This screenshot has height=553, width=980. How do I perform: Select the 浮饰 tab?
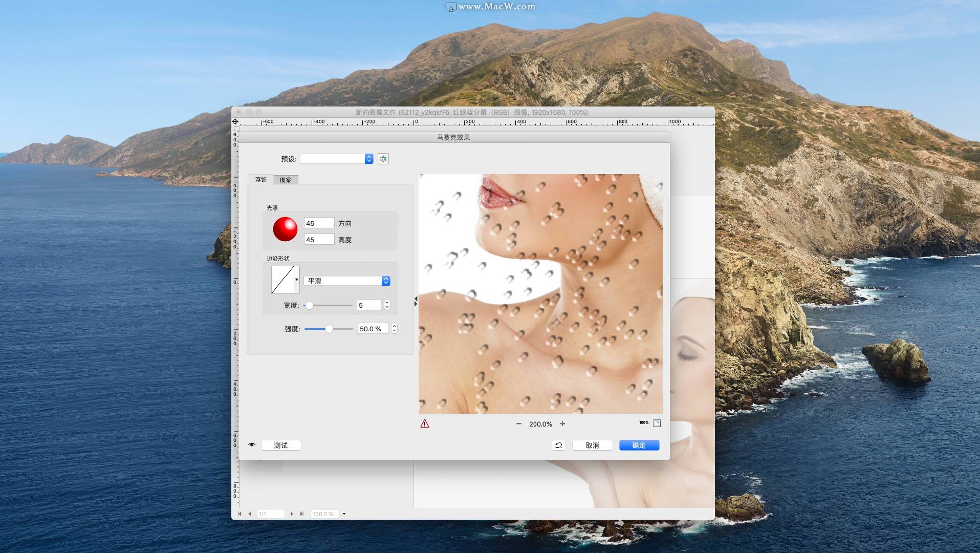coord(262,180)
